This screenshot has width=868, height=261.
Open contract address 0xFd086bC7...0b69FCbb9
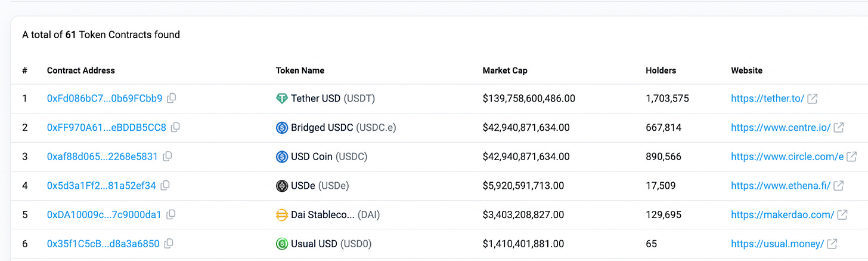[x=104, y=99]
